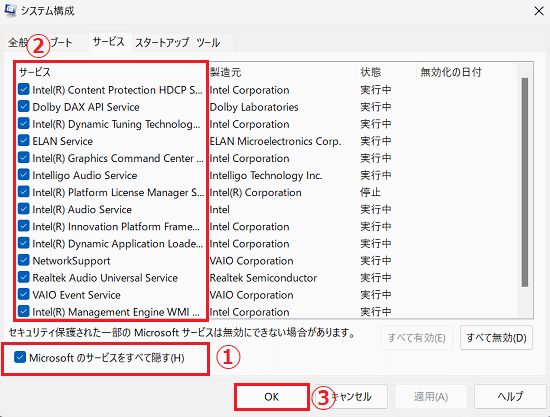Sort by the 状態 column header
550x417 pixels.
pos(387,72)
